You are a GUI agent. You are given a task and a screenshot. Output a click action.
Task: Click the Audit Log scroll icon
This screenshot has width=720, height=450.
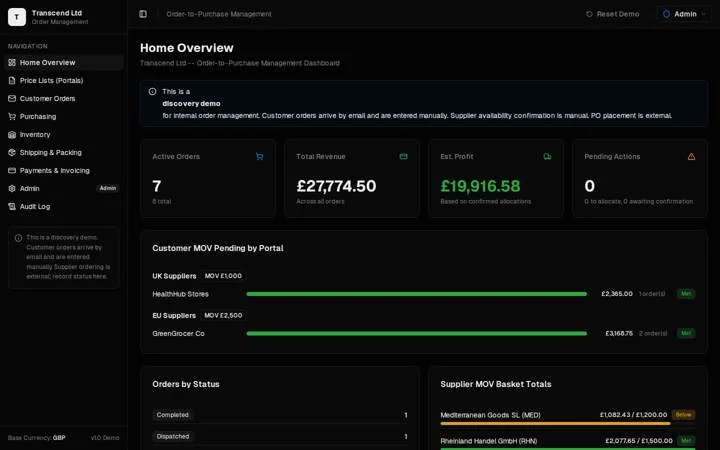pos(12,207)
